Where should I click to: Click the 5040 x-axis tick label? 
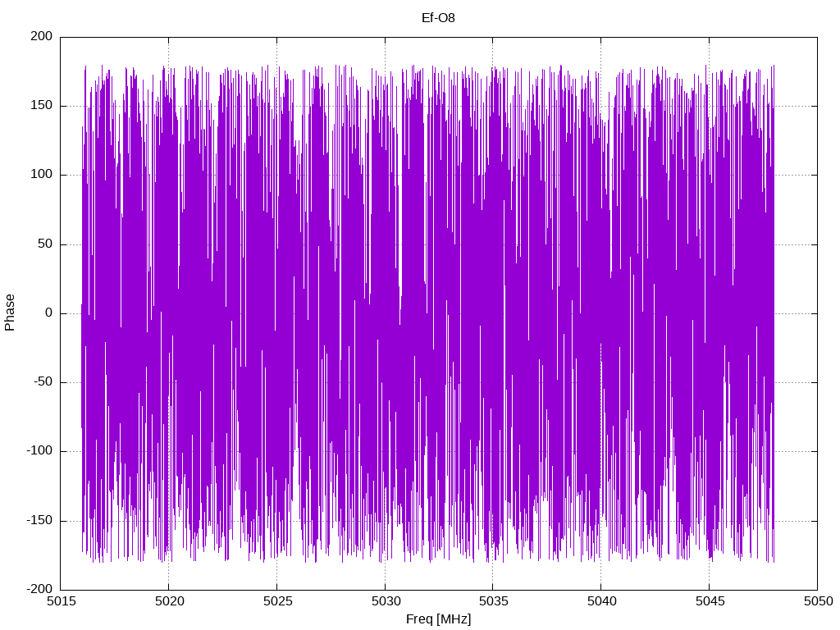tap(601, 601)
